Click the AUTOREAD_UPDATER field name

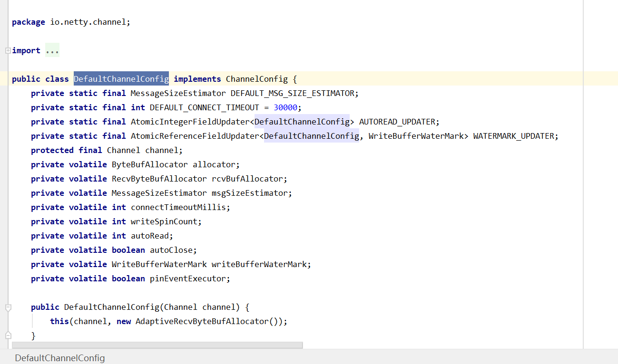(397, 122)
